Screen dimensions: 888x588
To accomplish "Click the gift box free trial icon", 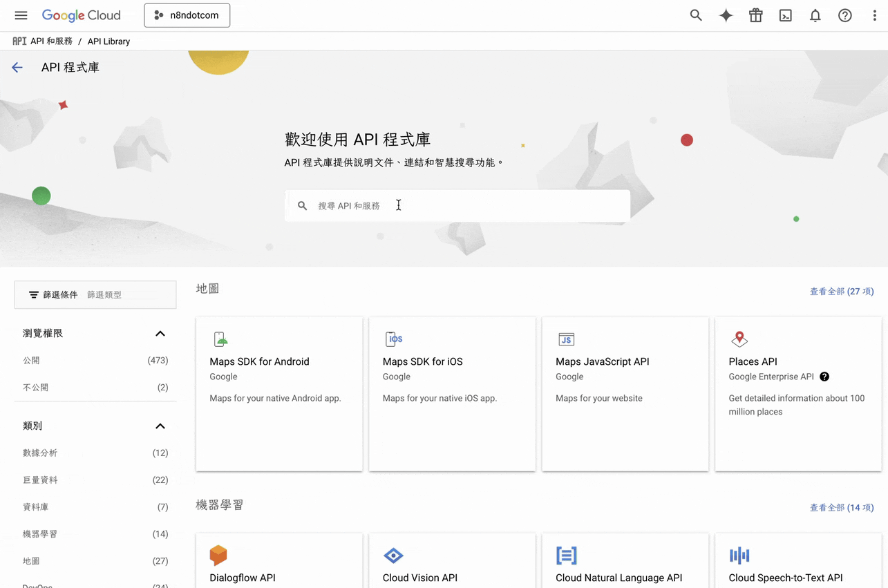I will pos(755,15).
